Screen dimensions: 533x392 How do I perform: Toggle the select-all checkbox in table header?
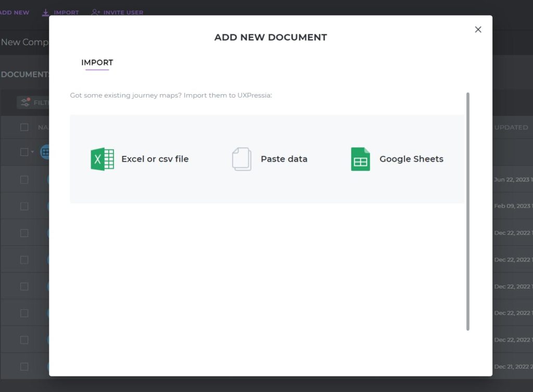pyautogui.click(x=24, y=127)
